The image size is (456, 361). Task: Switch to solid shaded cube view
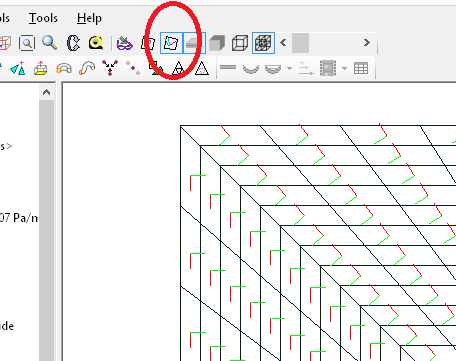coord(217,43)
